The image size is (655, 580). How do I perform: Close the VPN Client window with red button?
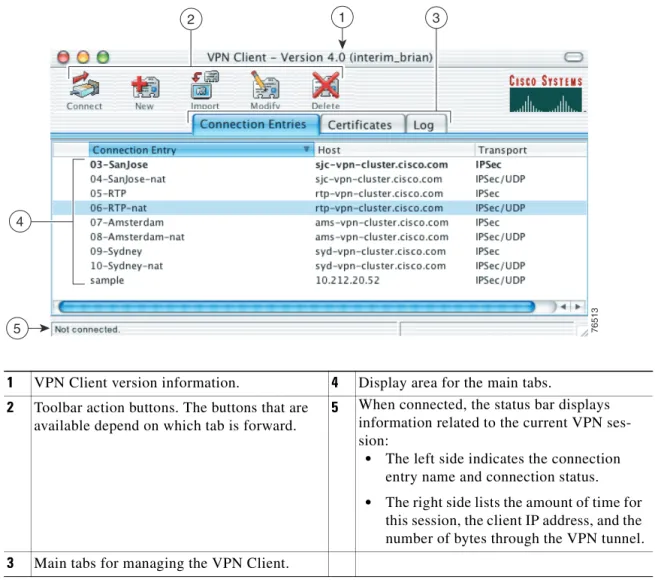[63, 57]
